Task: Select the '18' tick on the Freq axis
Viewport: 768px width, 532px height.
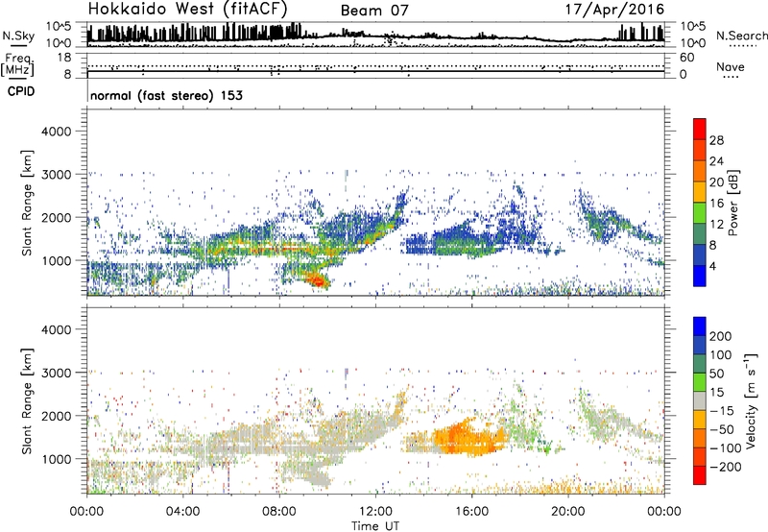Action: (64, 58)
